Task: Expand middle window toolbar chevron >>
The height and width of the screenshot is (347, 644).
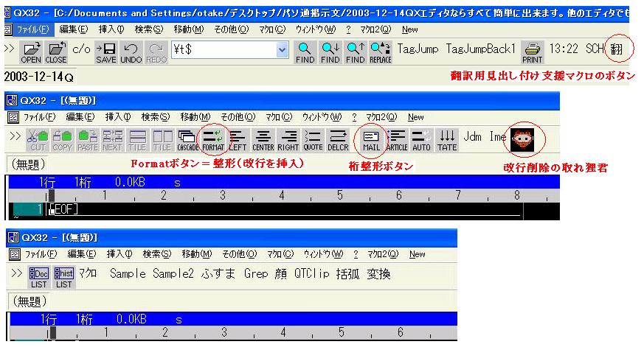Action: tap(15, 136)
